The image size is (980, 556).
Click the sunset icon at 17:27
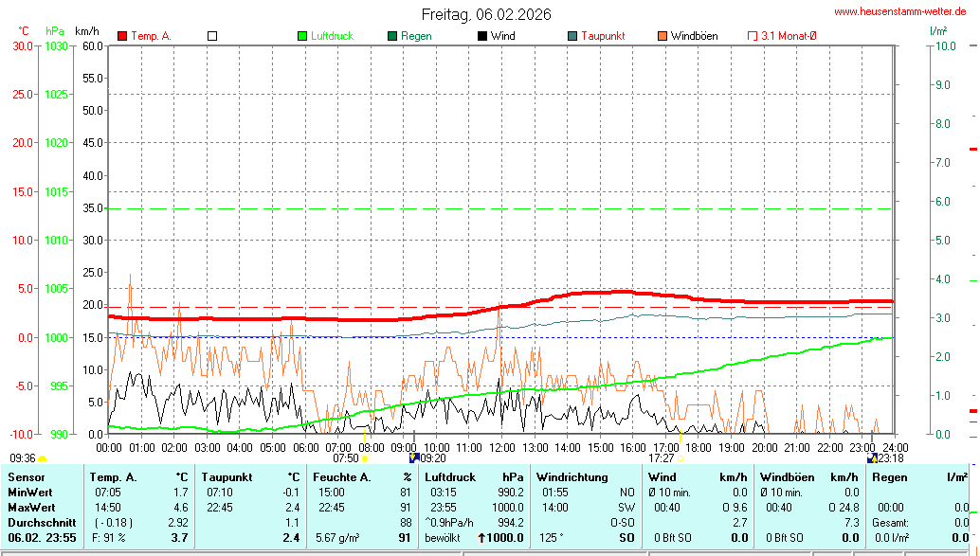click(681, 458)
